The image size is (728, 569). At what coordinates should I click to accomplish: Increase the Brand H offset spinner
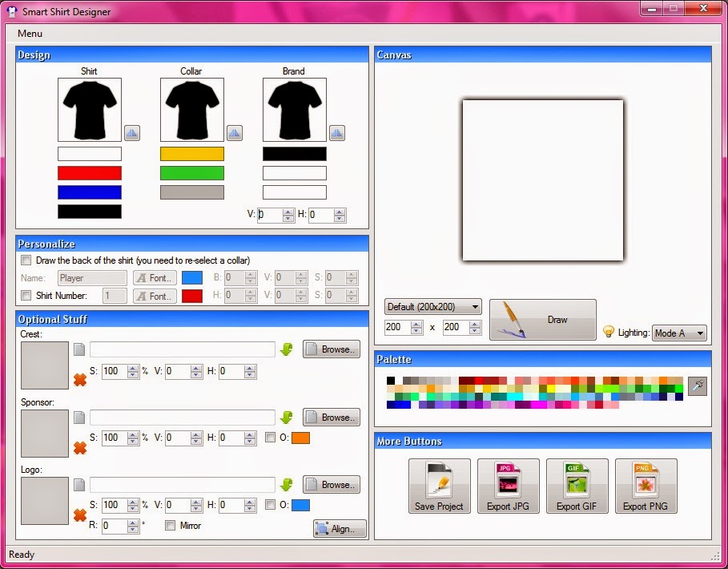point(340,212)
